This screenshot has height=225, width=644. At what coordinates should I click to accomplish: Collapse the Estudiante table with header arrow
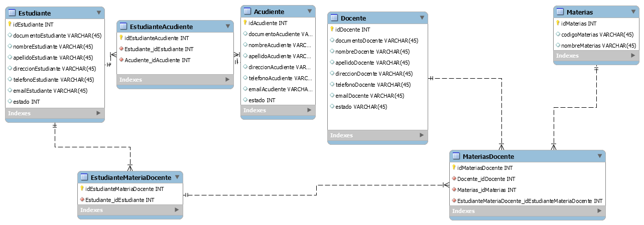click(x=98, y=13)
